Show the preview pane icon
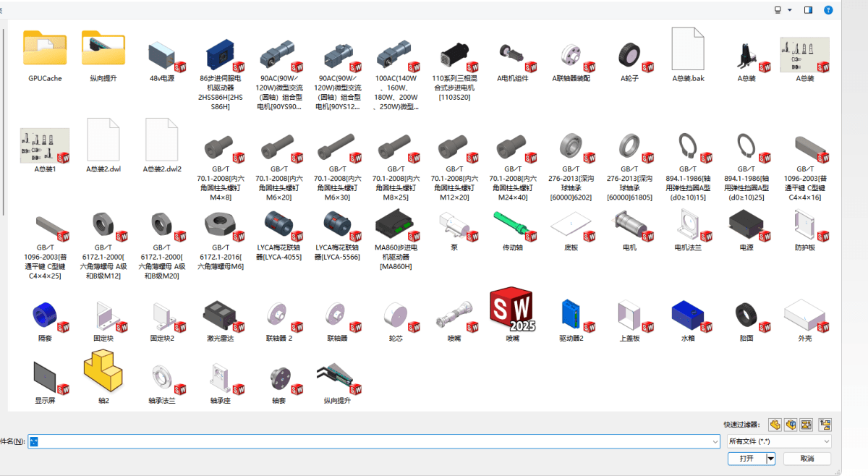Screen dimensions: 868x476 809,10
